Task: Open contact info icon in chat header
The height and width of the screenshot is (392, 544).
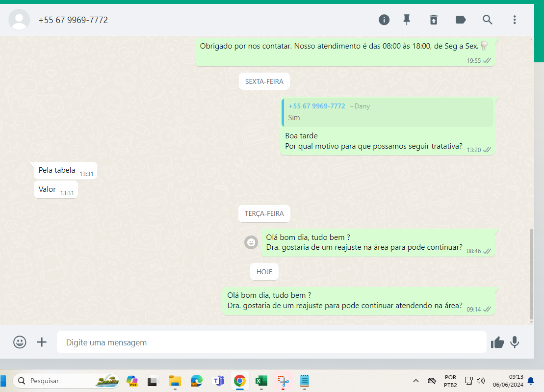Action: click(384, 20)
